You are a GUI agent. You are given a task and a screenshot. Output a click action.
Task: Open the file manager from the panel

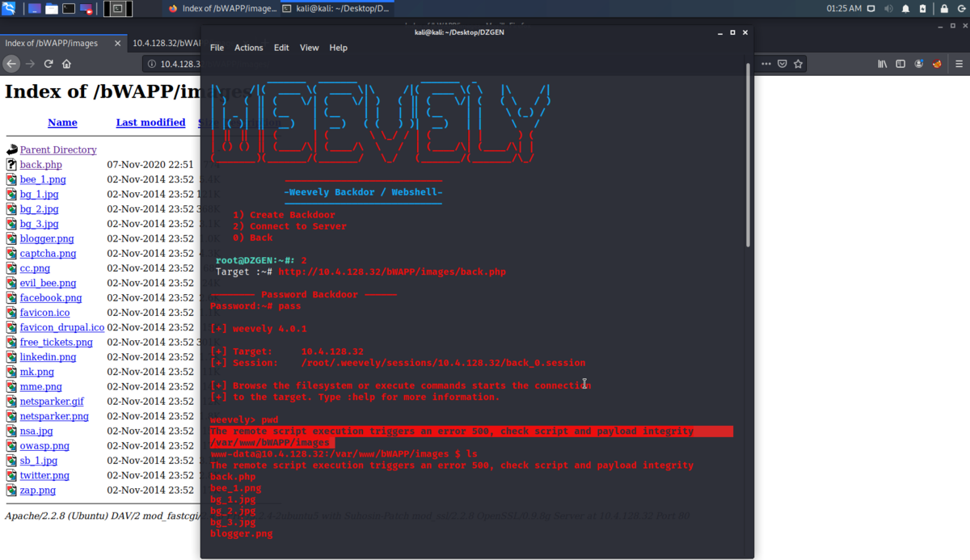click(51, 9)
